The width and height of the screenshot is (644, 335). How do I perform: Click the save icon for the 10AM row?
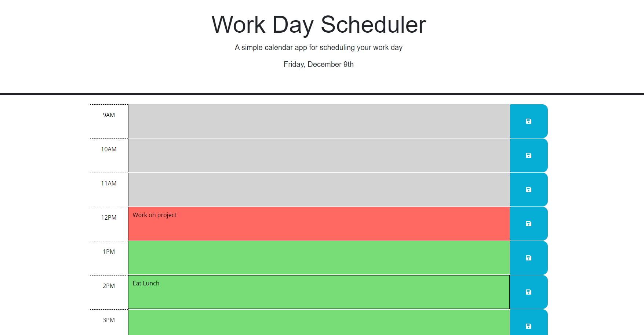528,155
